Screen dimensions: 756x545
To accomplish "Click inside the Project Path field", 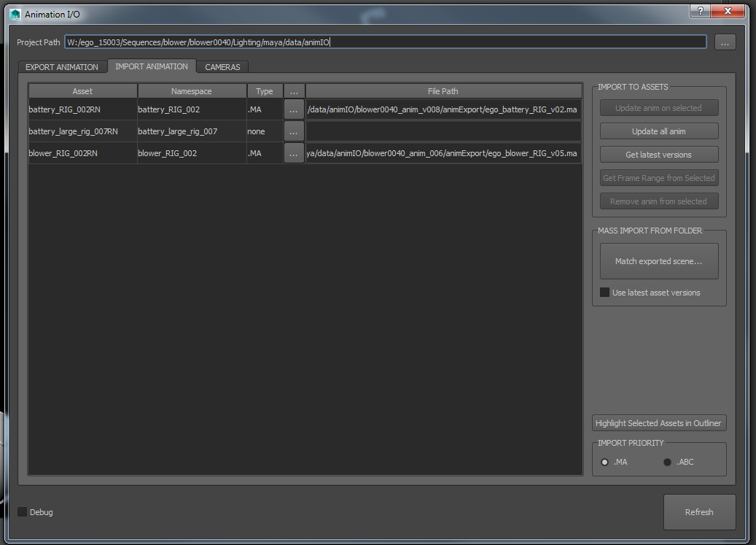I will tap(385, 42).
